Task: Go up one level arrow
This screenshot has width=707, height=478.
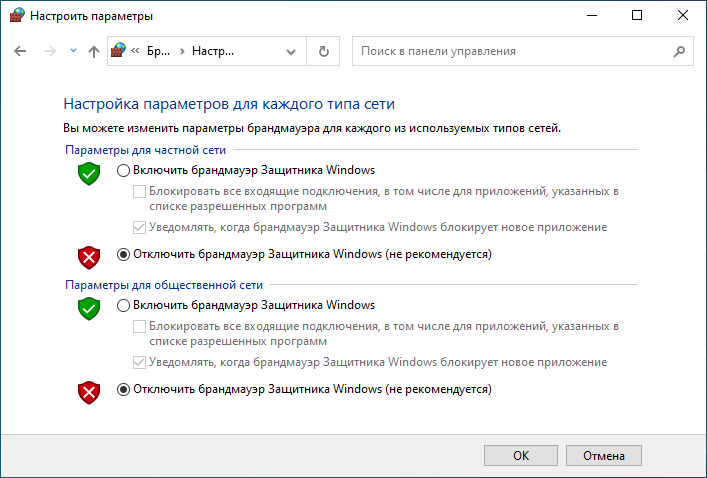Action: (94, 51)
